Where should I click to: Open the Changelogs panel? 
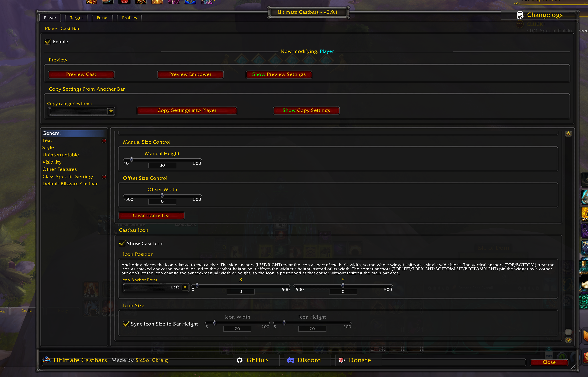coord(540,15)
